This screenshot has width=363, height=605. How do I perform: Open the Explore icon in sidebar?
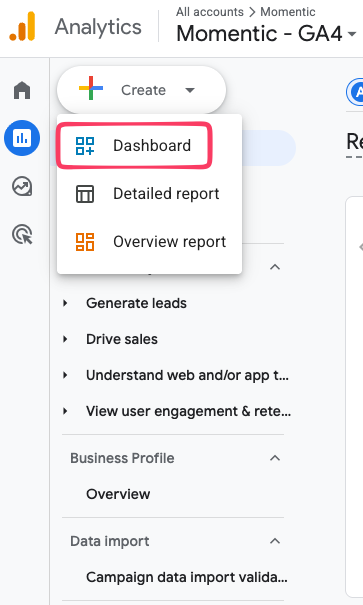tap(22, 186)
